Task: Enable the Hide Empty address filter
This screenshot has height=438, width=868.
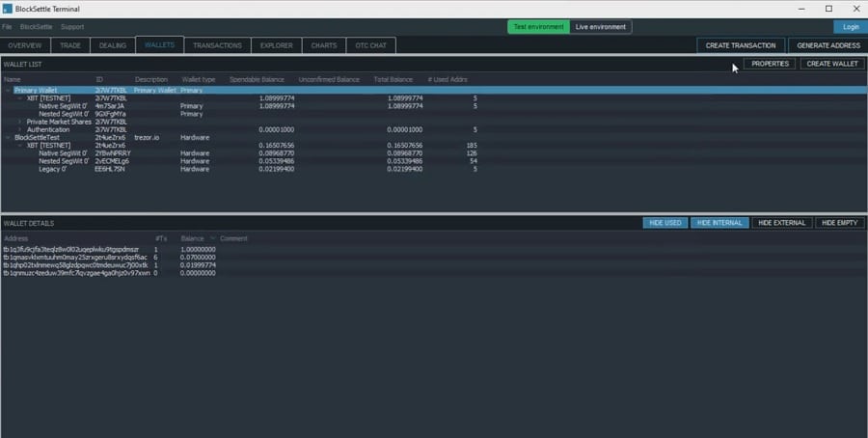Action: click(839, 223)
